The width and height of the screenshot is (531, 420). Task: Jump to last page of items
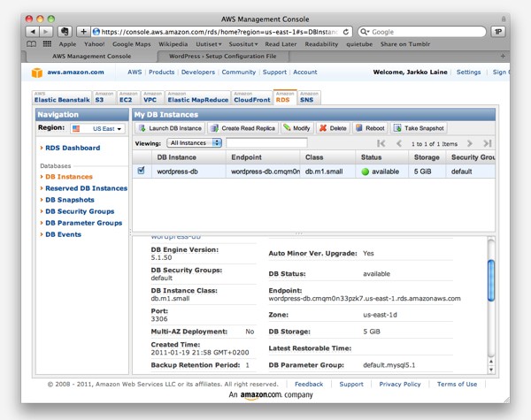[x=488, y=143]
